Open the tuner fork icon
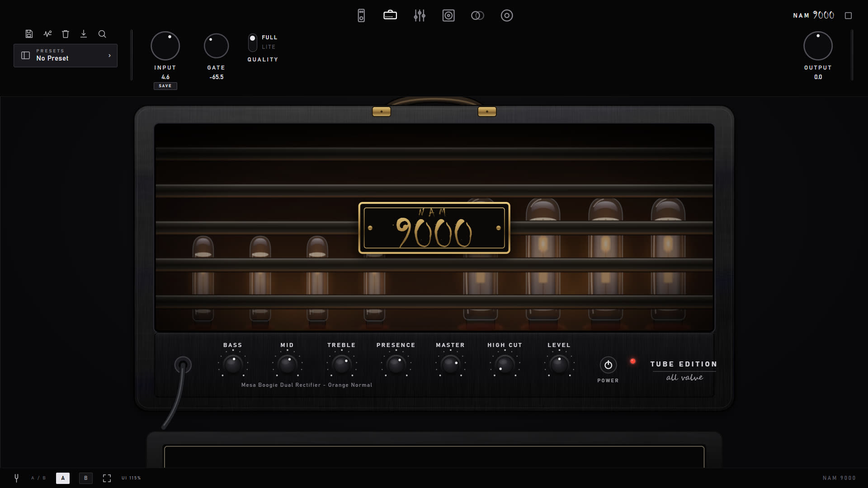 point(16,478)
